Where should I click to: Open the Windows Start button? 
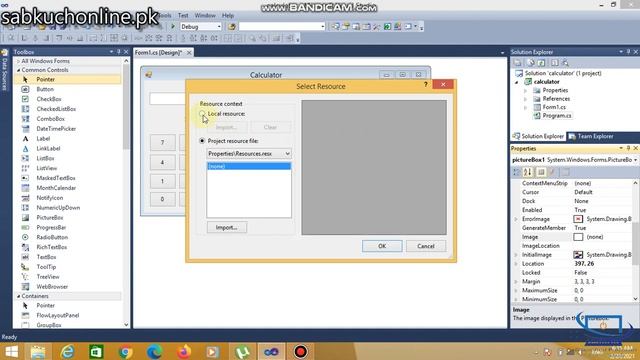coord(11,351)
